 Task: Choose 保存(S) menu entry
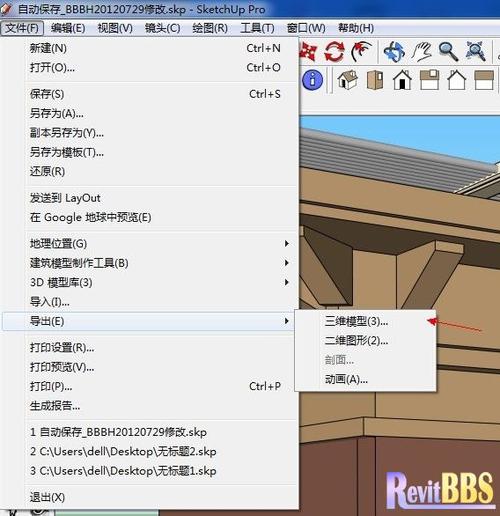(x=150, y=94)
